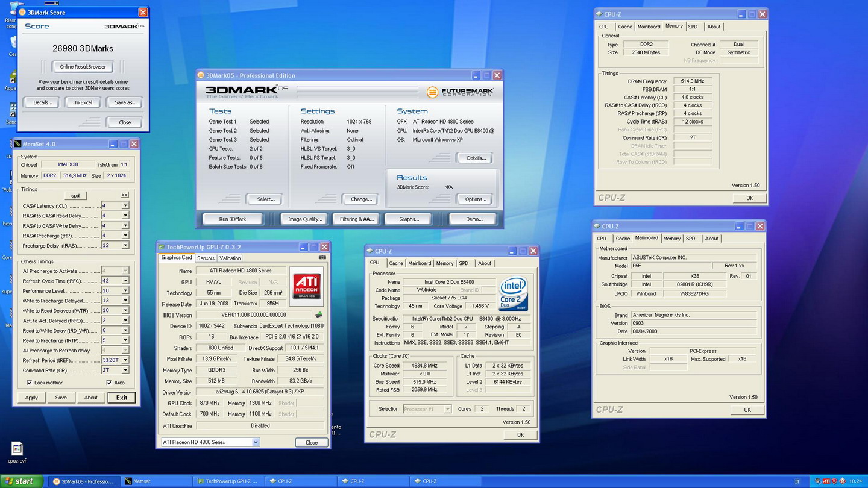Click the Options button in 3DMark05 Results

(x=475, y=199)
